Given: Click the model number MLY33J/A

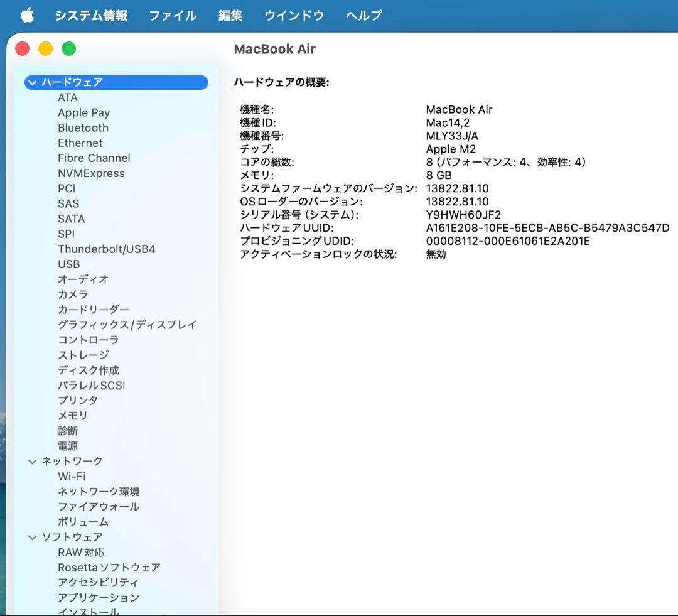Looking at the screenshot, I should [x=452, y=136].
